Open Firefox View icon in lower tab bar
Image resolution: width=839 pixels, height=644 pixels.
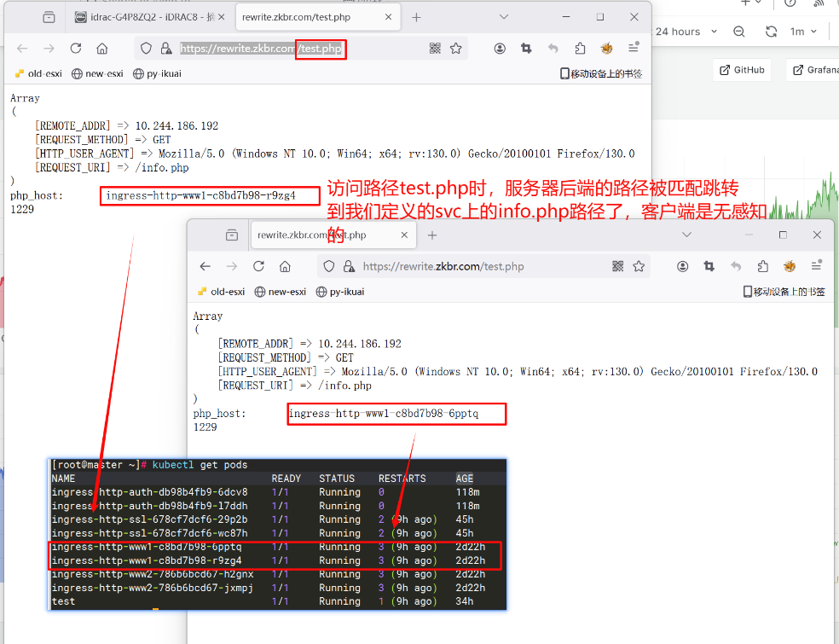tap(232, 235)
